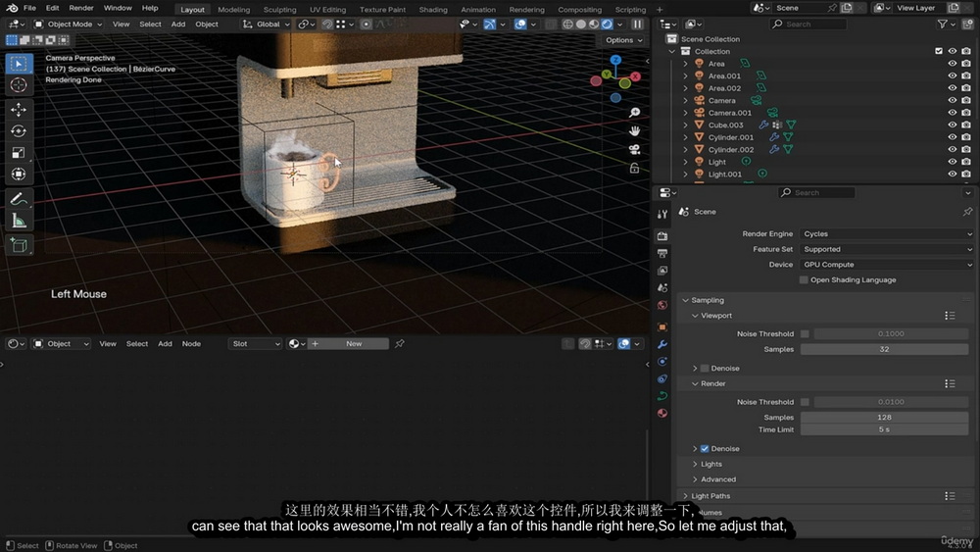Open the Modifiers properties tab

662,344
